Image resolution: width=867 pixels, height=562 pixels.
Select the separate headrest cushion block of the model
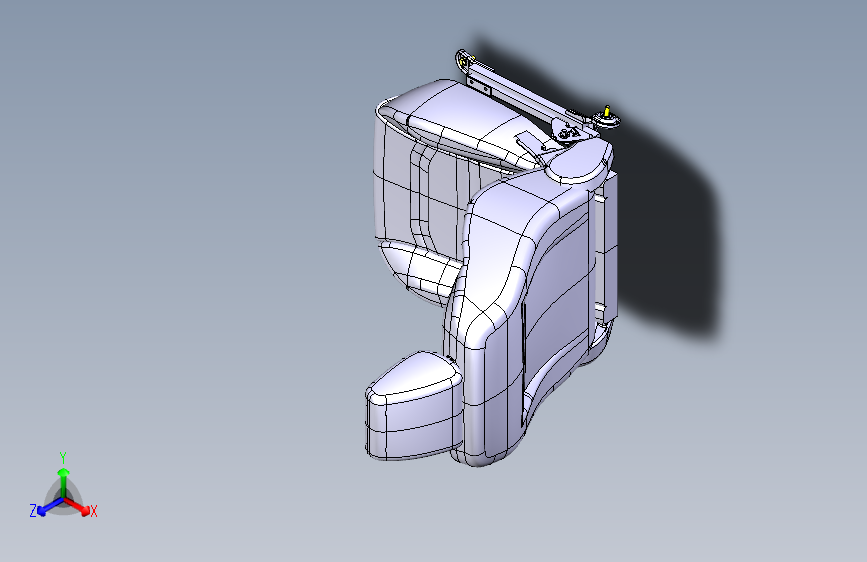[x=413, y=406]
